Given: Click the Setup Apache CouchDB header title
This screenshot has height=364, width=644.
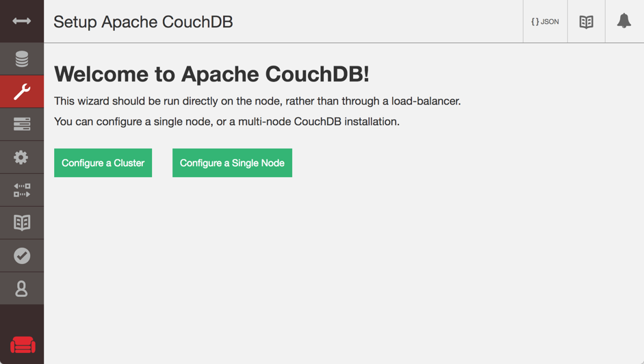Looking at the screenshot, I should coord(143,22).
